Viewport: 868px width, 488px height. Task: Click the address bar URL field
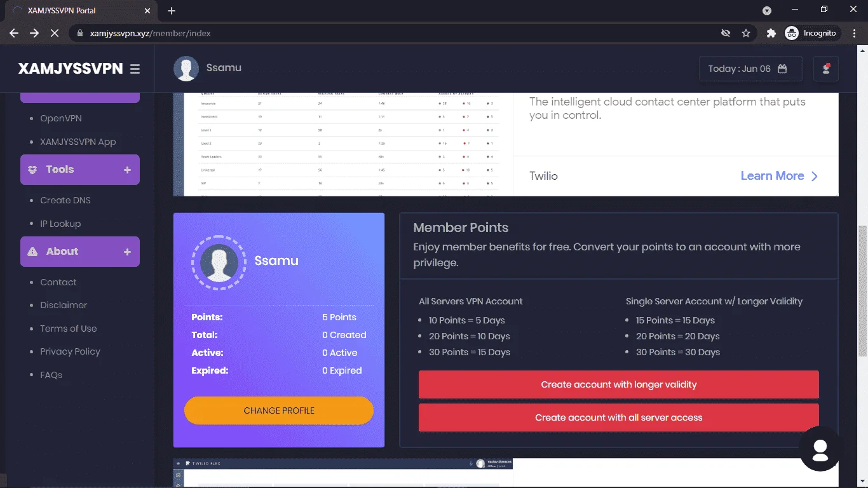(x=394, y=33)
